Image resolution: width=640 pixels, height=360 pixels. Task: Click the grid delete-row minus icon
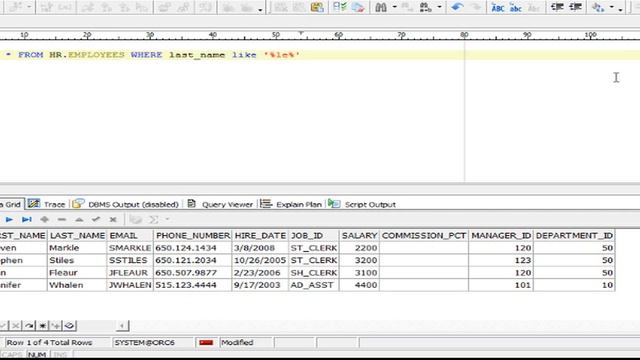point(62,220)
